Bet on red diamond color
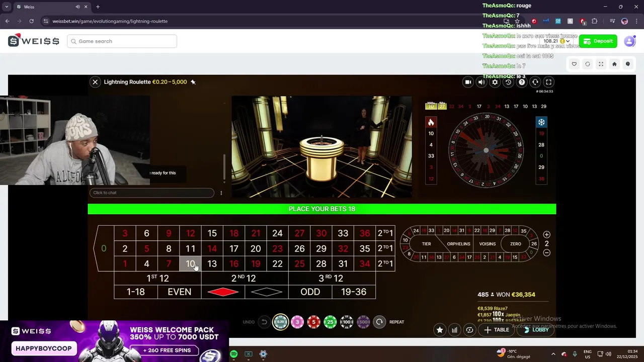The height and width of the screenshot is (362, 644). (x=223, y=292)
